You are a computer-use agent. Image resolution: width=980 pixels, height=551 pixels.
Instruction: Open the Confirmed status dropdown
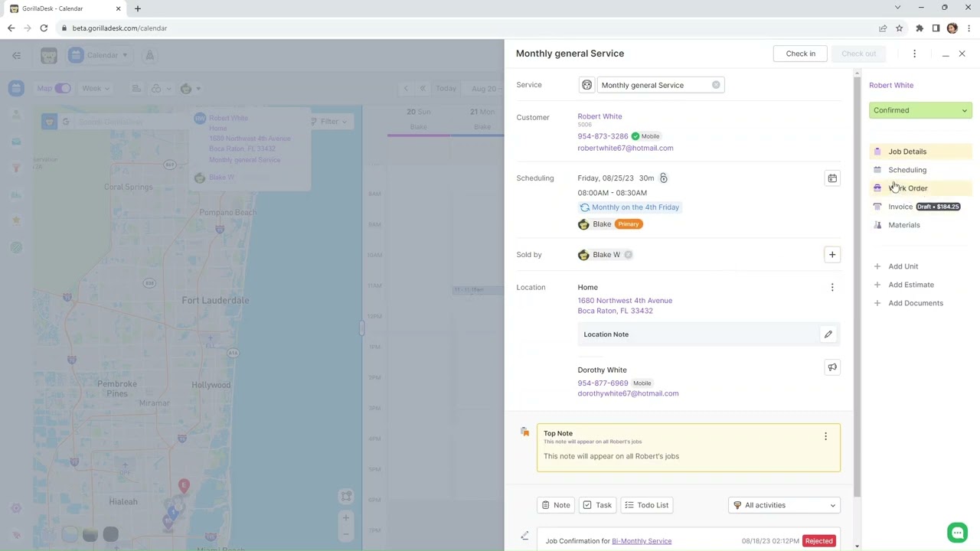click(920, 110)
